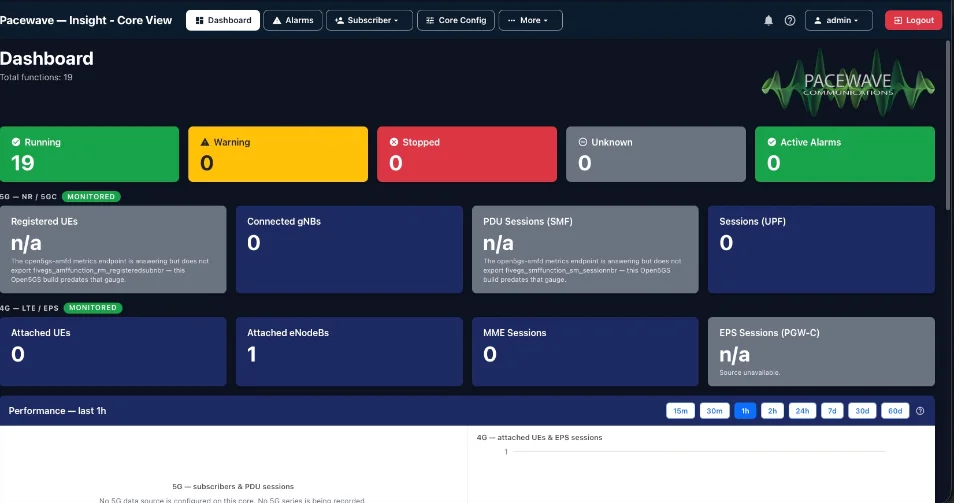Click the Performance panel help icon
Image resolution: width=954 pixels, height=503 pixels.
point(920,411)
